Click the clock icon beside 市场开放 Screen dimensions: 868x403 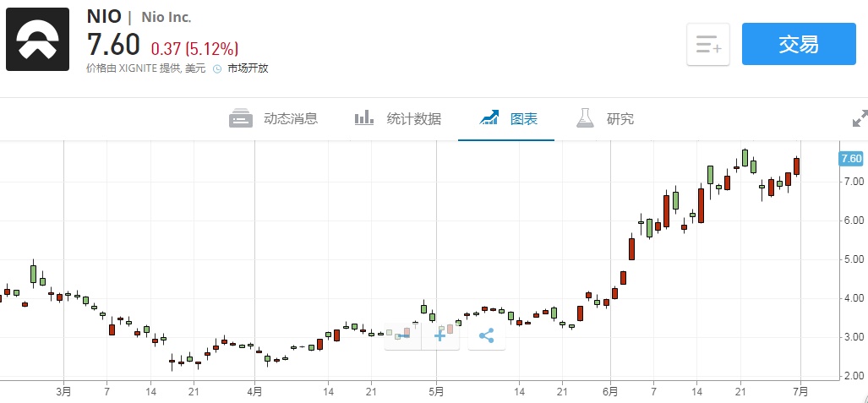coord(217,68)
